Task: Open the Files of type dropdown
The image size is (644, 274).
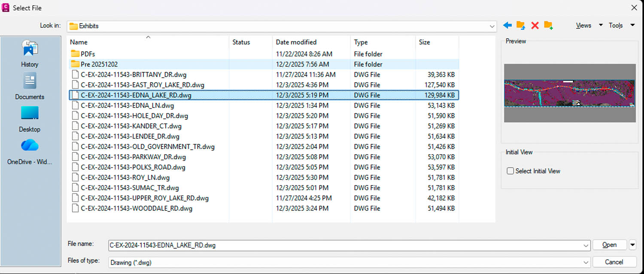Action: [x=586, y=262]
